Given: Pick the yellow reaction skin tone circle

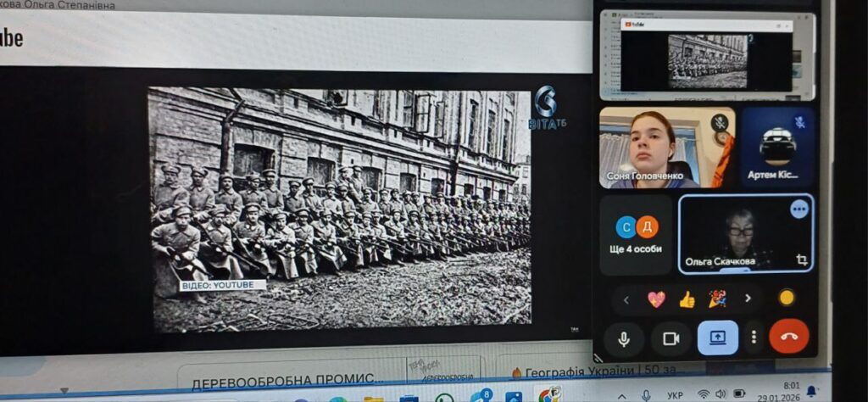Looking at the screenshot, I should tap(786, 298).
